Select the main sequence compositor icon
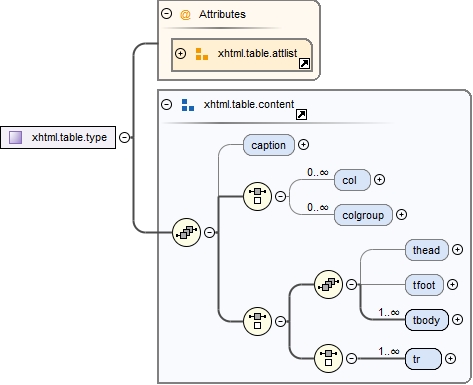 pos(186,232)
